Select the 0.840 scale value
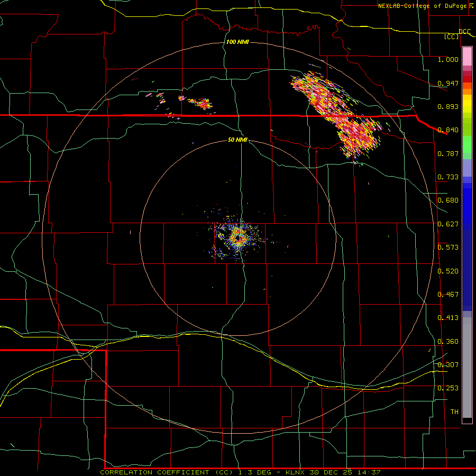The height and width of the screenshot is (476, 476). [448, 130]
